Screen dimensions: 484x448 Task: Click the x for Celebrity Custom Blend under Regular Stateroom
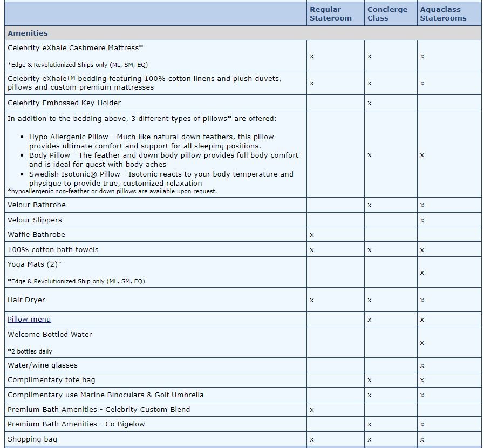point(312,410)
